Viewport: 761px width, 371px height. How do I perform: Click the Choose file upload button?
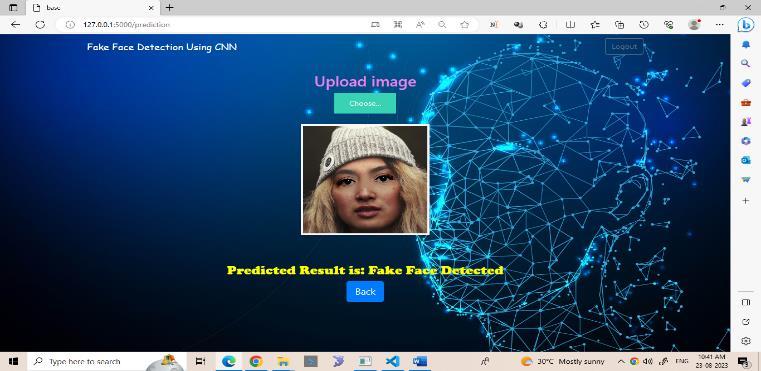364,103
